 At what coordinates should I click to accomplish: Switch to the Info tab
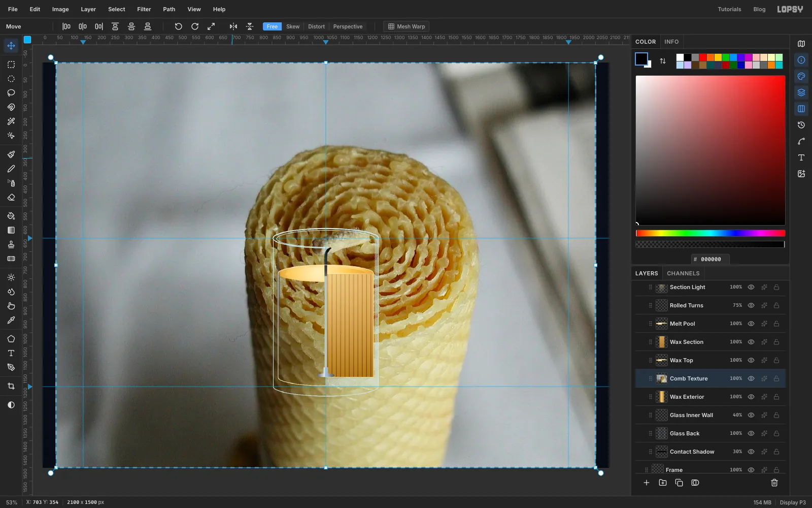[671, 42]
